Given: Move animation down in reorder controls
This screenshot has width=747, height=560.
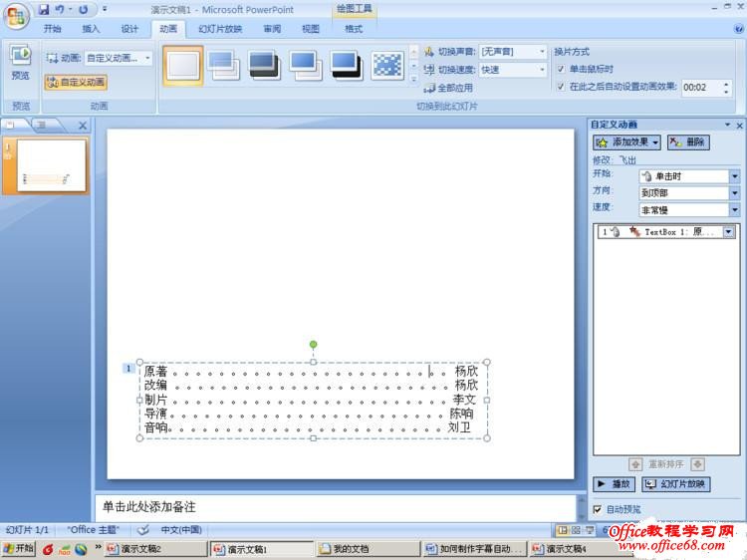Looking at the screenshot, I should point(698,464).
